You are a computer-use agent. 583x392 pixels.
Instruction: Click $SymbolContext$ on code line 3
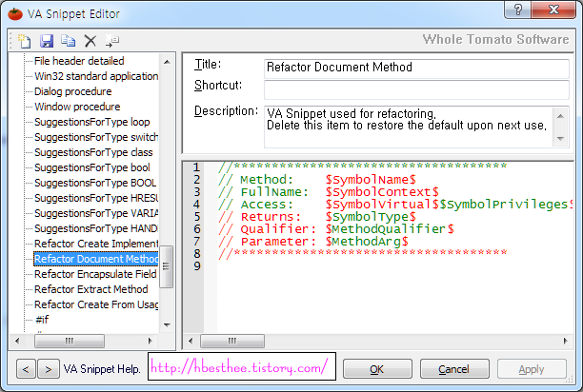coord(382,192)
